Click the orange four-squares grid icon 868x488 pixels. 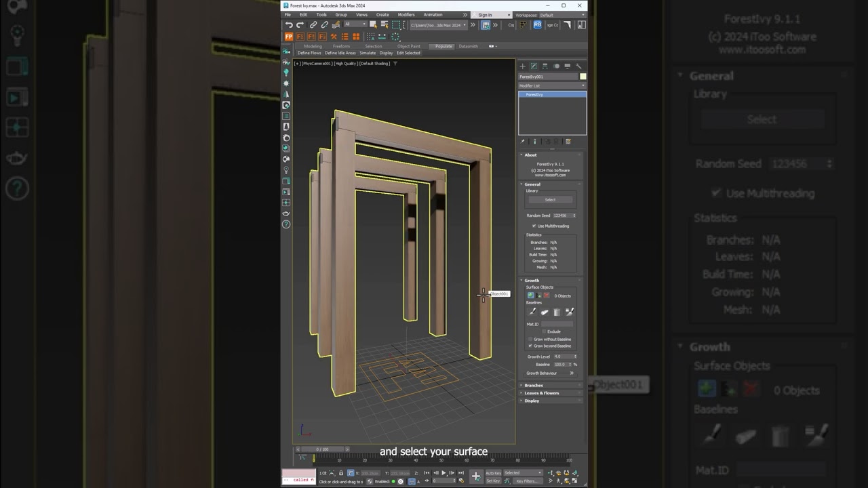click(355, 37)
